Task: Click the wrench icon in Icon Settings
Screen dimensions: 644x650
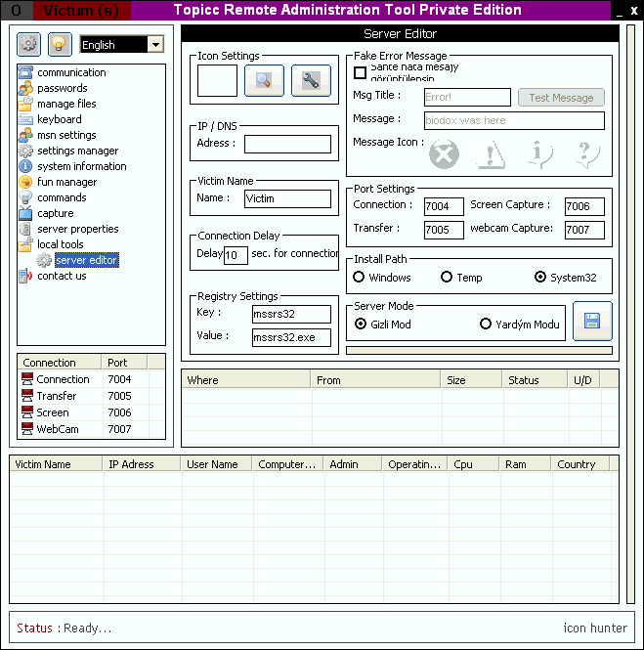Action: tap(311, 81)
